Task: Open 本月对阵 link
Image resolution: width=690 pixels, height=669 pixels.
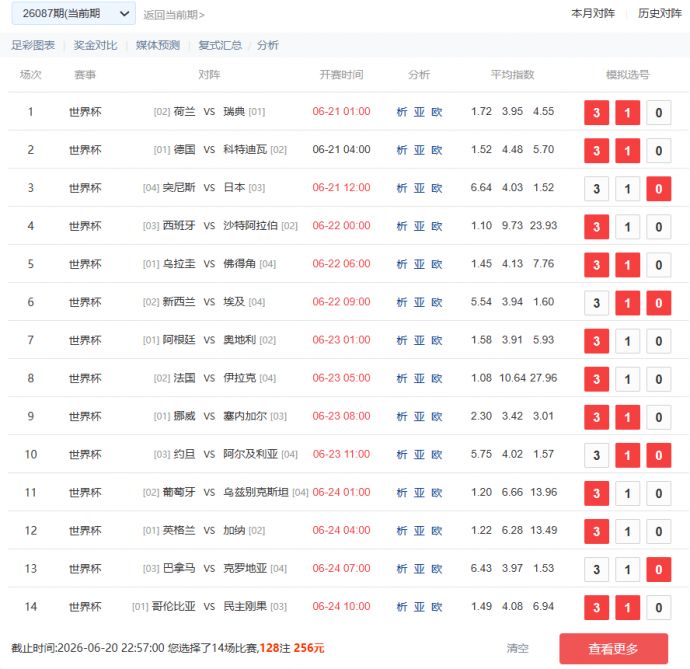Action: [593, 14]
